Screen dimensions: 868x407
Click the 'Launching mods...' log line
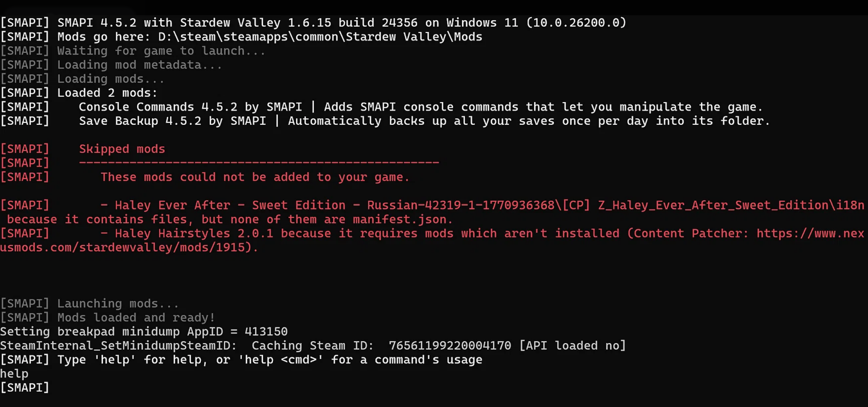pyautogui.click(x=89, y=303)
